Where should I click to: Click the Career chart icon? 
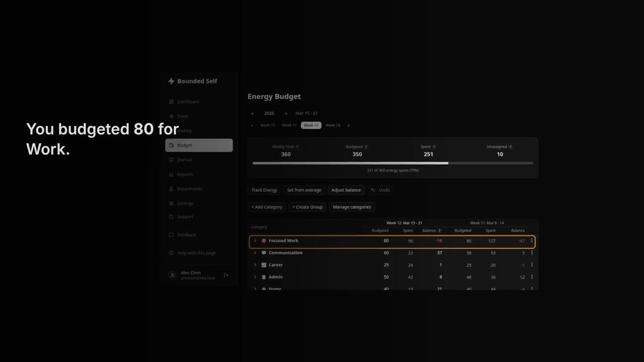coord(264,265)
